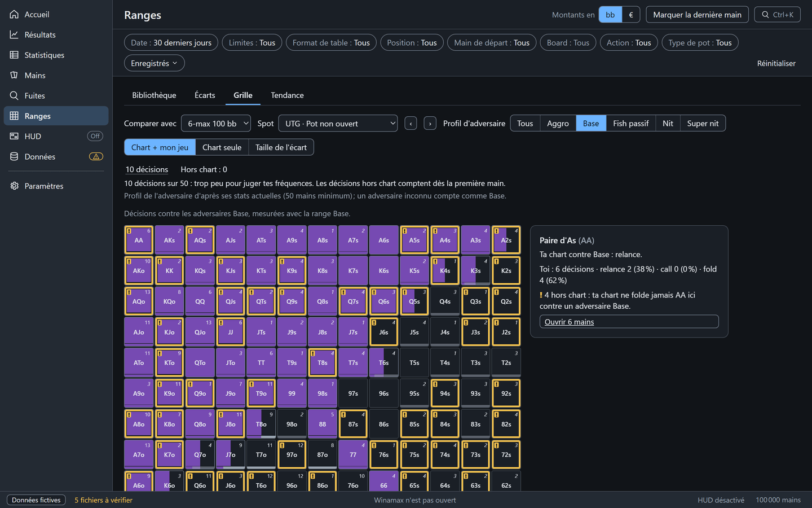
Task: Open the Ctrl+K search button
Action: coord(777,15)
